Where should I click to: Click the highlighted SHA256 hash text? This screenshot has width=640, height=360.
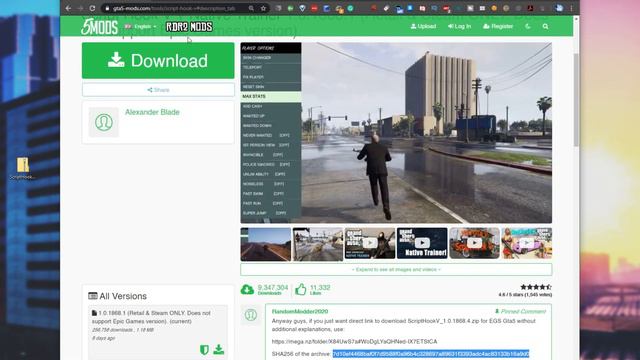431,353
